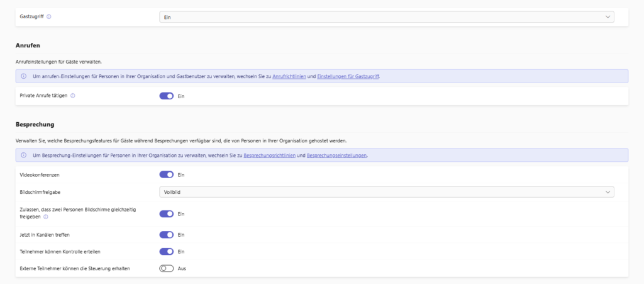This screenshot has height=284, width=644.
Task: Disable the Private Anrufe tätigen toggle
Action: tap(166, 96)
